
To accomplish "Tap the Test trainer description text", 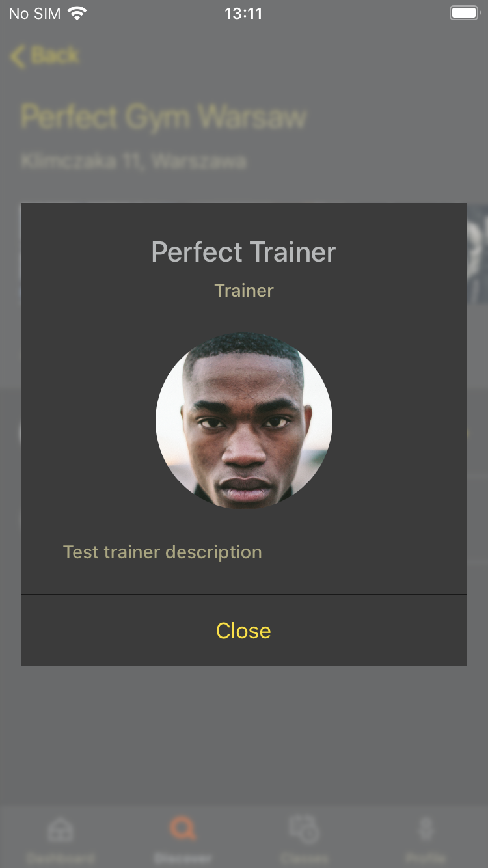I will [163, 552].
